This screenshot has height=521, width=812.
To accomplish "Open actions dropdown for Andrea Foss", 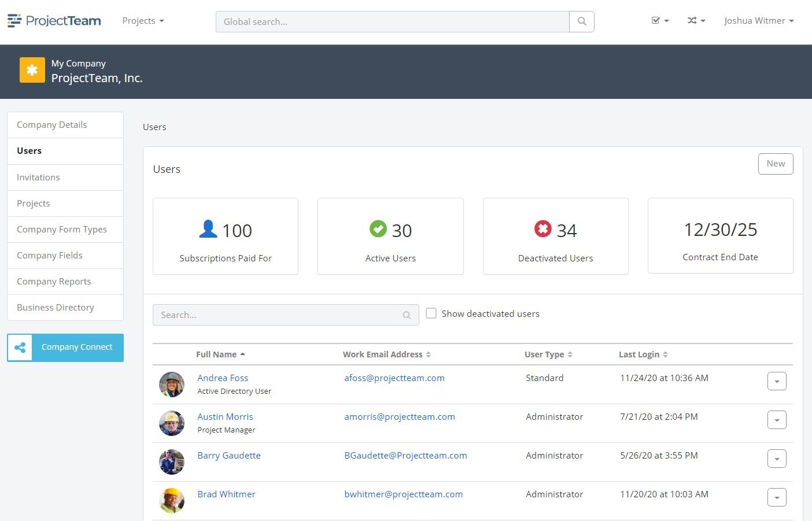I will click(x=777, y=381).
